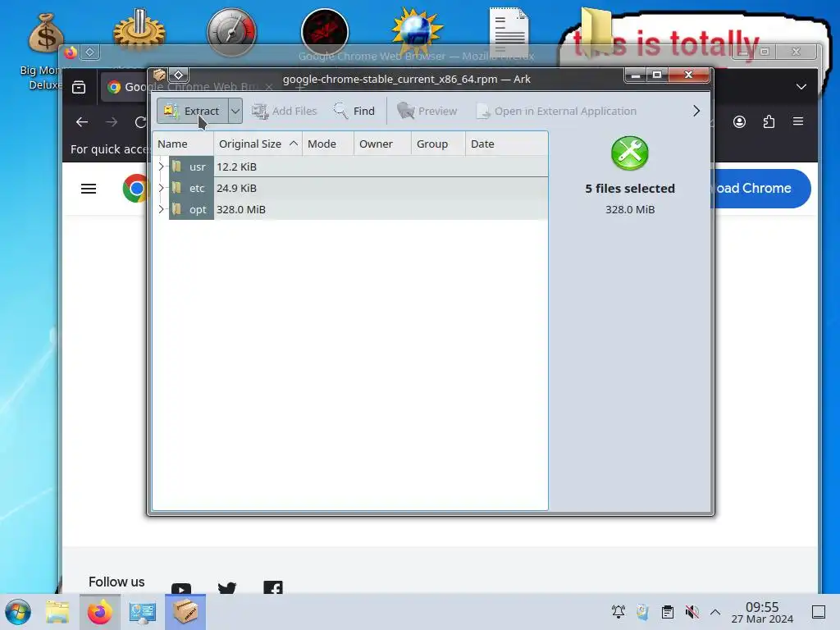Close the Ark window
The width and height of the screenshot is (840, 630).
click(689, 75)
